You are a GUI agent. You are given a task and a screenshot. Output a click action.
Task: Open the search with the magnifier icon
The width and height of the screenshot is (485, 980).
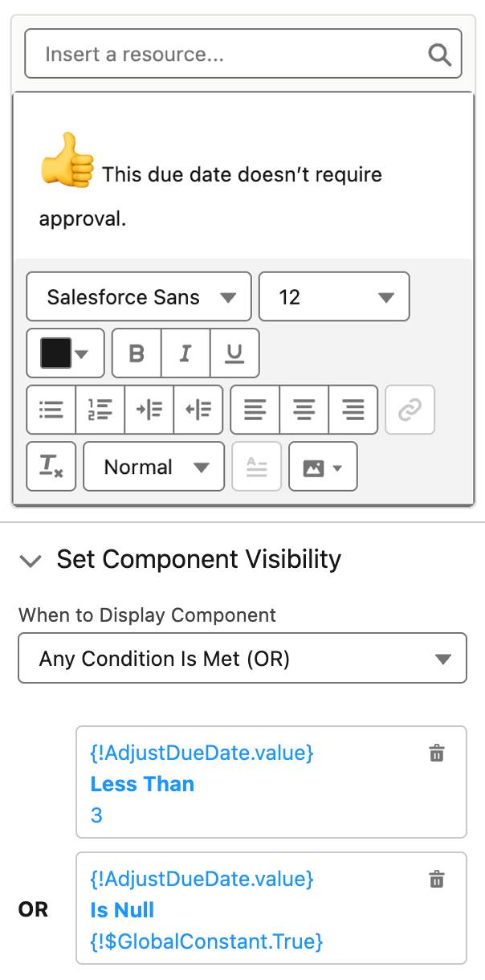(438, 53)
